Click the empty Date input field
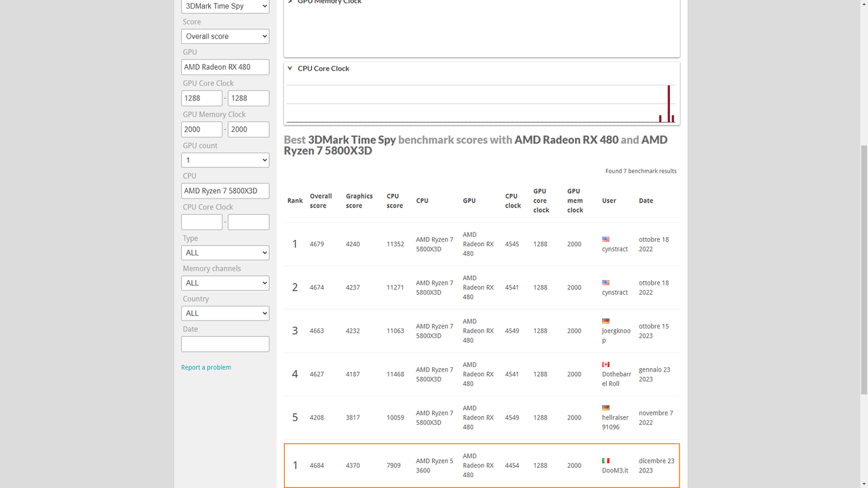The image size is (868, 488). [225, 344]
